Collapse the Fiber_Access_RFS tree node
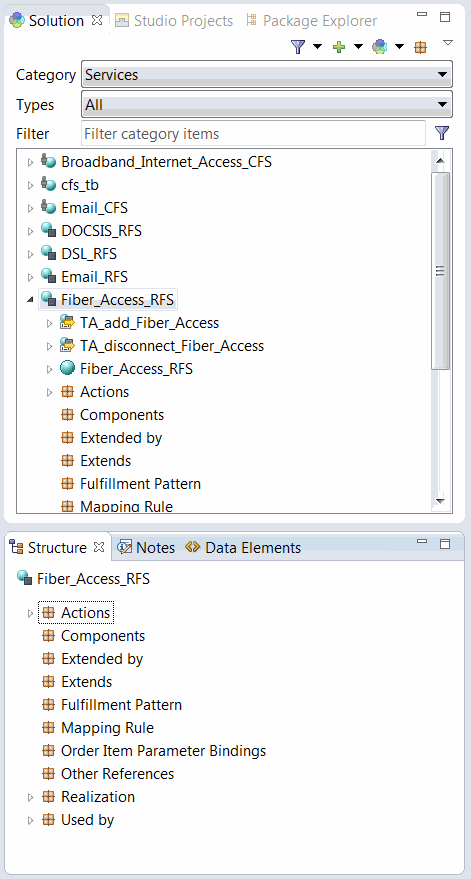This screenshot has height=879, width=471. (x=30, y=300)
